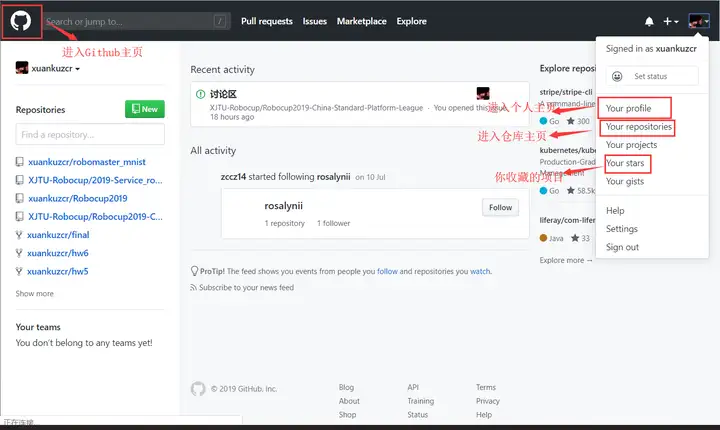Open stripe/stripe-cli repository
Viewport: 720px width, 430px height.
[x=566, y=92]
